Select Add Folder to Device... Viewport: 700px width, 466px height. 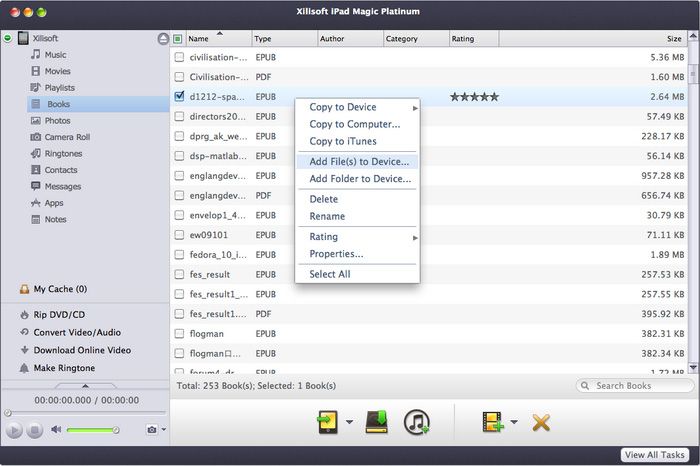360,179
